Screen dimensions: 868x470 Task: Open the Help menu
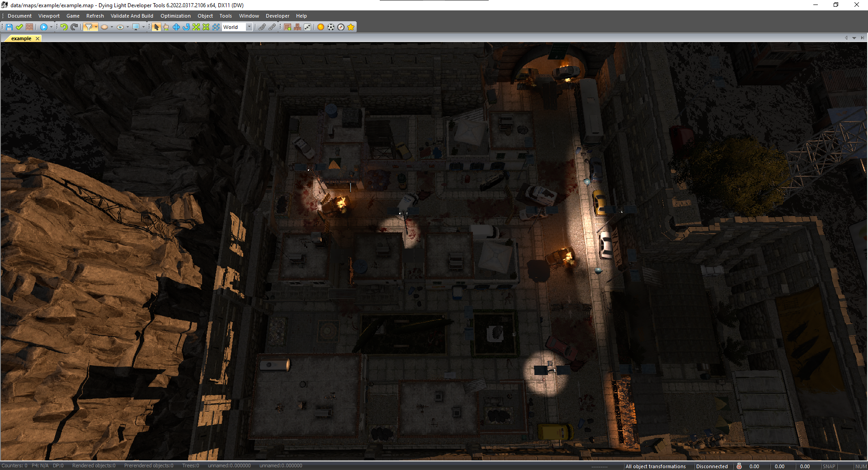pyautogui.click(x=302, y=16)
